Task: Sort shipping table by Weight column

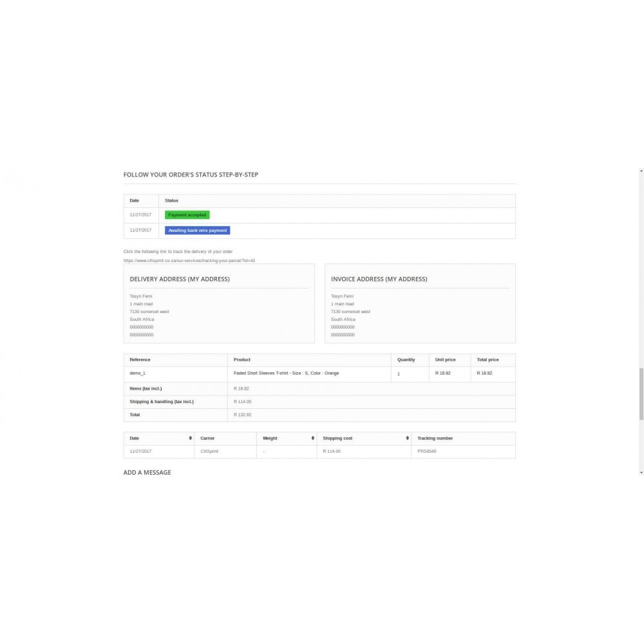Action: click(x=287, y=438)
